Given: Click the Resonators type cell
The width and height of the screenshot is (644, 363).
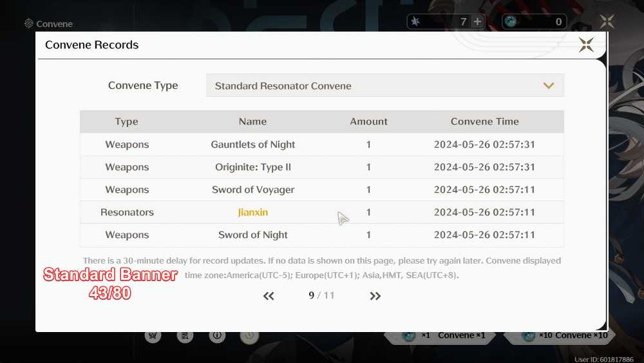Looking at the screenshot, I should click(x=127, y=212).
